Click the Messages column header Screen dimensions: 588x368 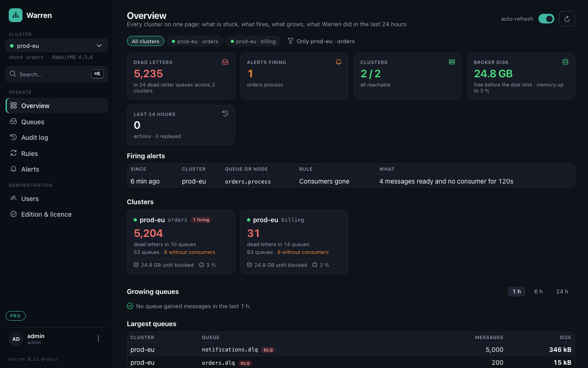pos(489,338)
